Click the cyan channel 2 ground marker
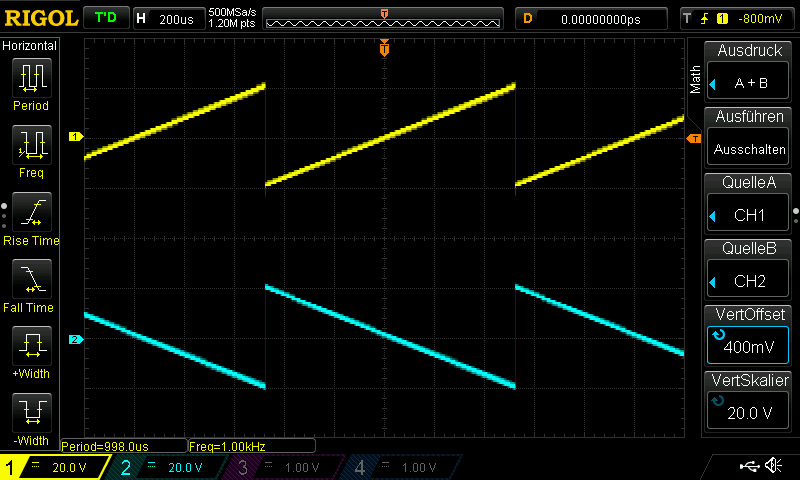Viewport: 800px width, 480px height. [x=76, y=339]
